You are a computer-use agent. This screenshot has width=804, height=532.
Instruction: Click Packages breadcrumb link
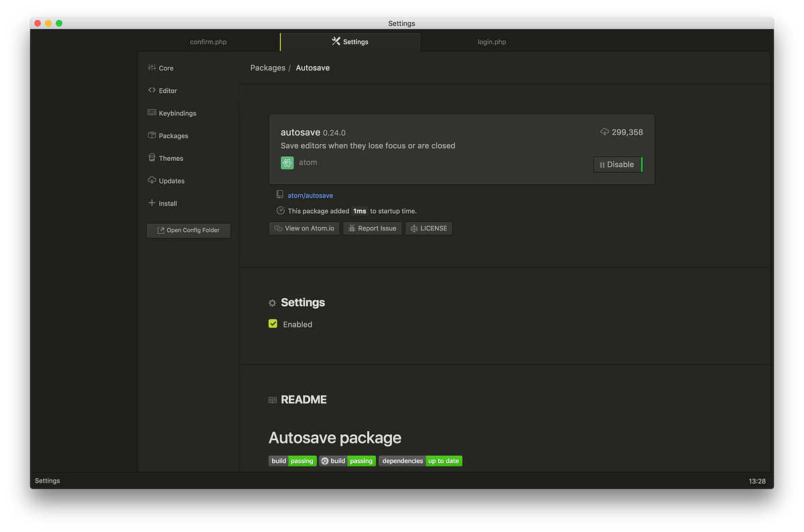pyautogui.click(x=268, y=68)
